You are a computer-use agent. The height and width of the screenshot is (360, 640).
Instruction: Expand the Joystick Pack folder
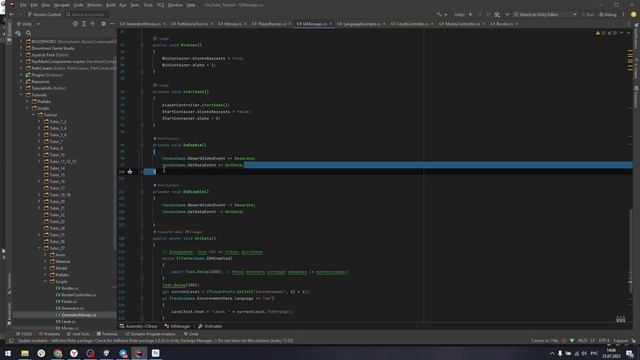pyautogui.click(x=21, y=55)
